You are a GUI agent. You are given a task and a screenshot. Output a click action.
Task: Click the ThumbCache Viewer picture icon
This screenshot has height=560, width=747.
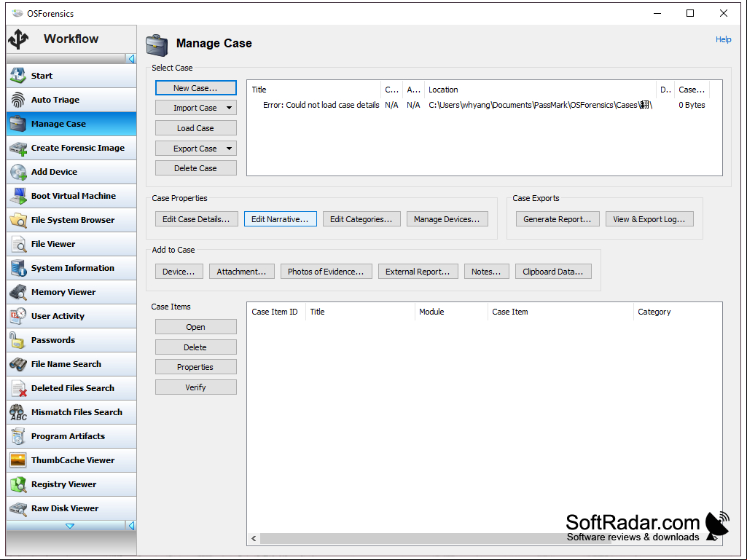pyautogui.click(x=18, y=460)
